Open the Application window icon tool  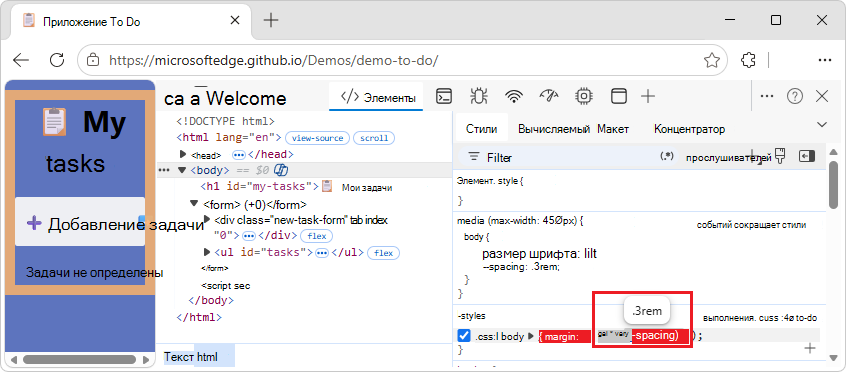click(x=618, y=96)
